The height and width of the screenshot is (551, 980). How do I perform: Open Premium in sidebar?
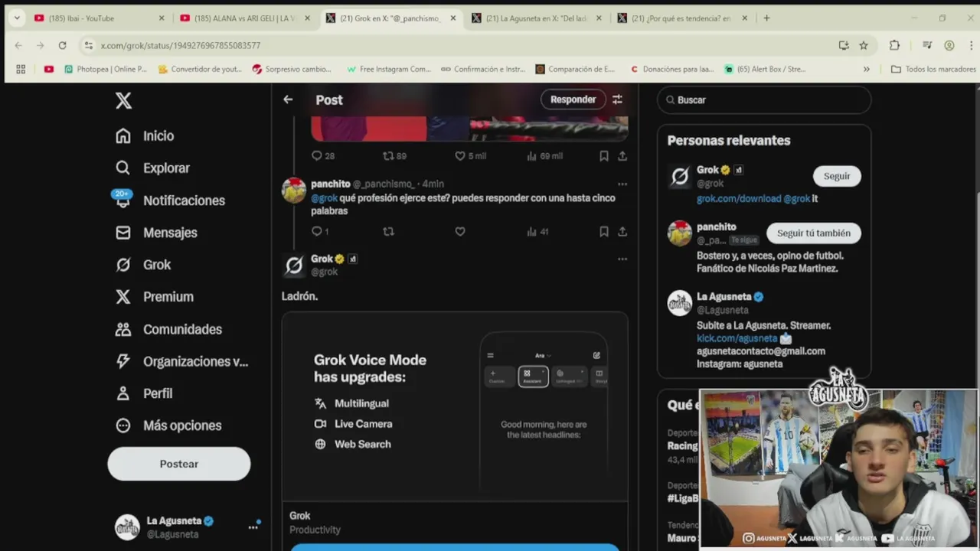point(155,296)
